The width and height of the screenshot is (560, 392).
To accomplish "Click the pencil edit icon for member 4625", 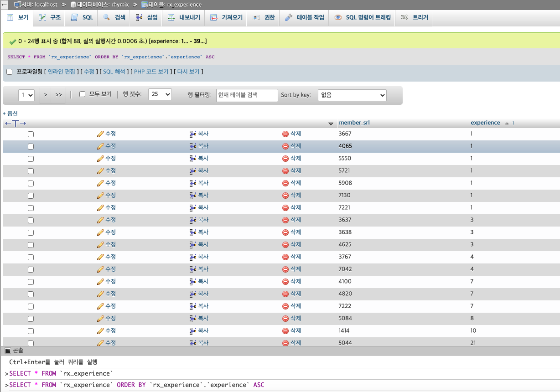I will pyautogui.click(x=100, y=245).
